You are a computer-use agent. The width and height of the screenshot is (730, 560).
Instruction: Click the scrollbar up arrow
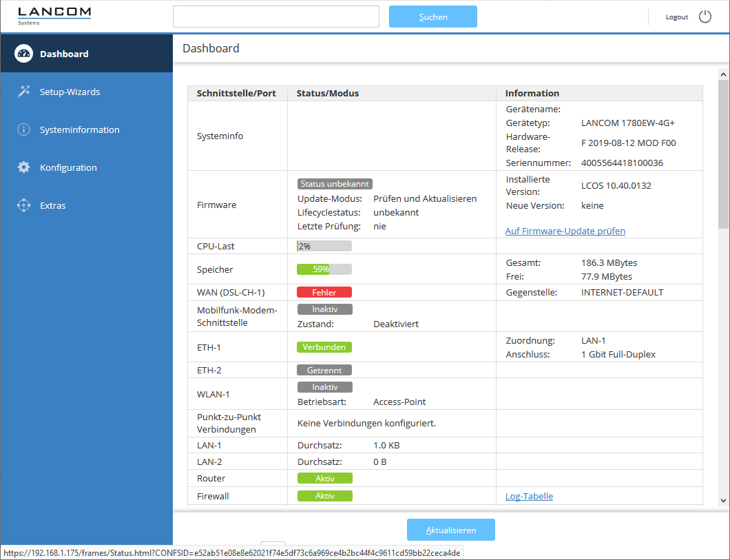tap(723, 74)
